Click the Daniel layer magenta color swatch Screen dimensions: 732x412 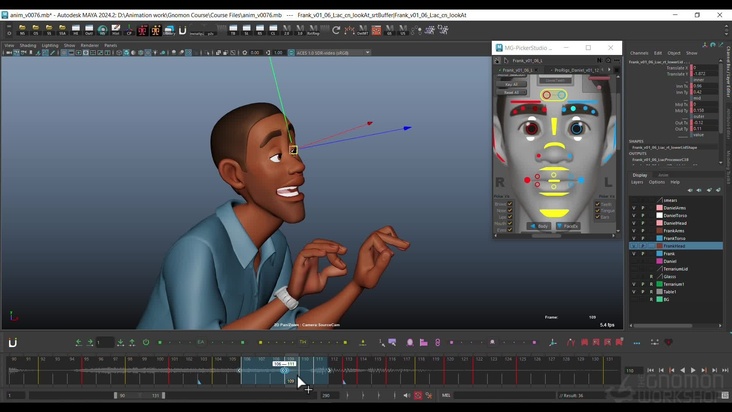pos(659,261)
